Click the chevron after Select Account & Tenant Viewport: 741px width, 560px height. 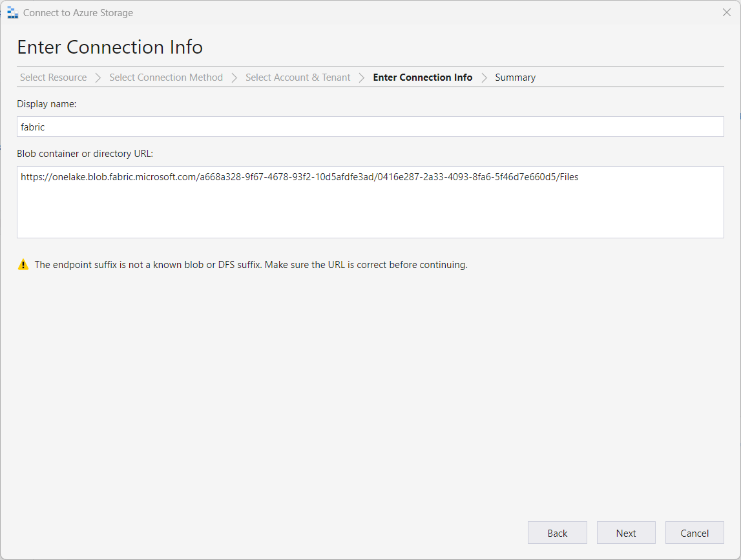(x=362, y=78)
